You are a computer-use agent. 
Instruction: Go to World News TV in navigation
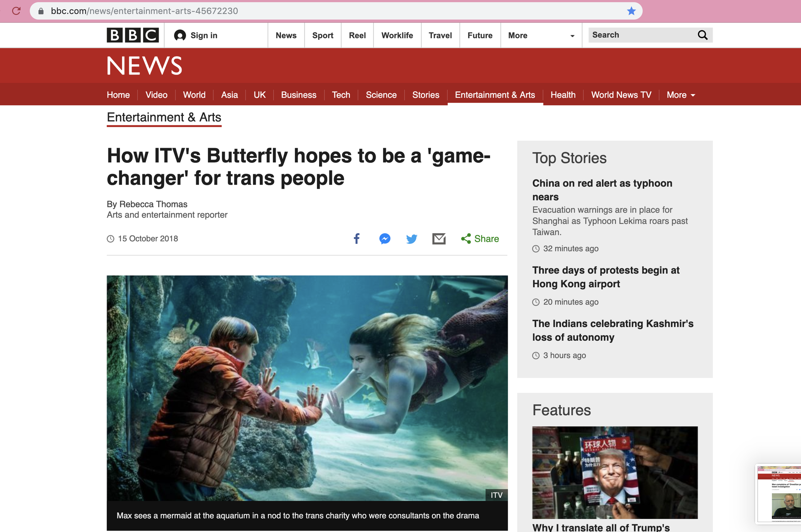(621, 95)
